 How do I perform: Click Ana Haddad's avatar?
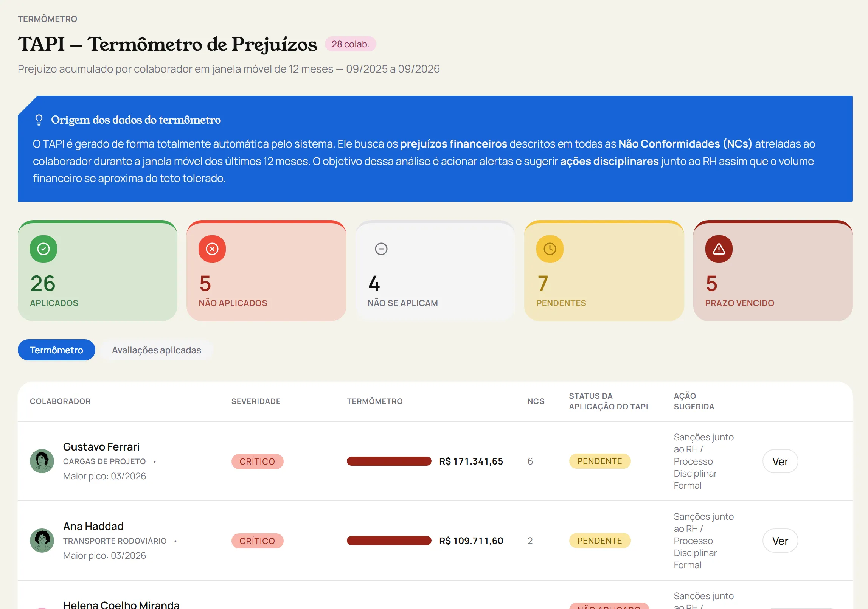pos(42,541)
